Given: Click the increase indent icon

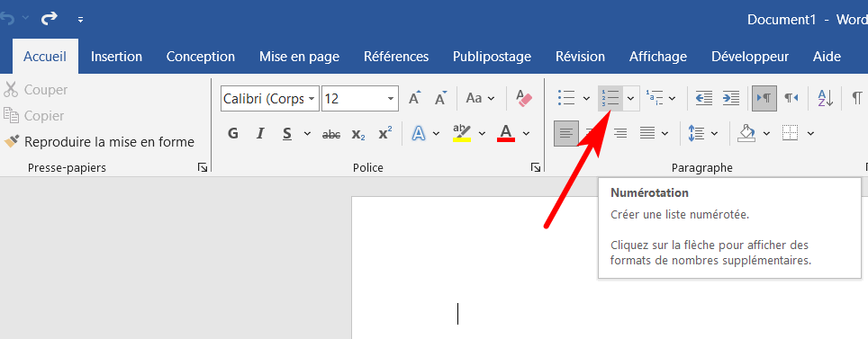Looking at the screenshot, I should (731, 98).
